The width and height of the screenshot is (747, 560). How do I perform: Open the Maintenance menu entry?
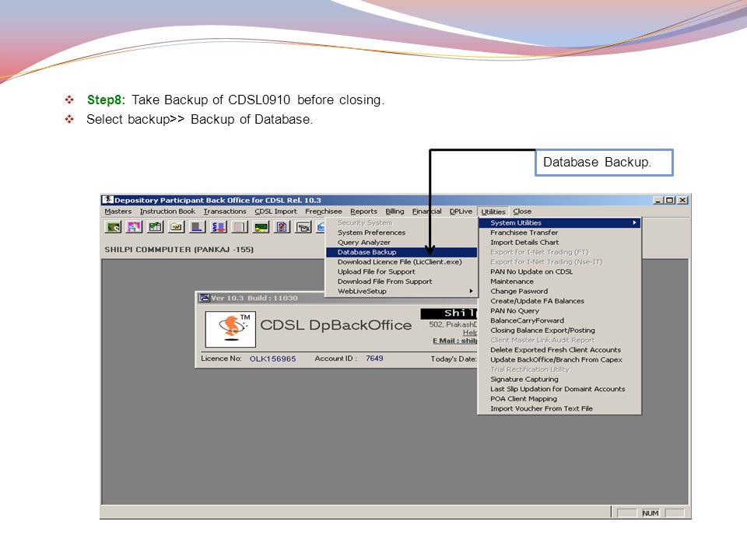559,282
